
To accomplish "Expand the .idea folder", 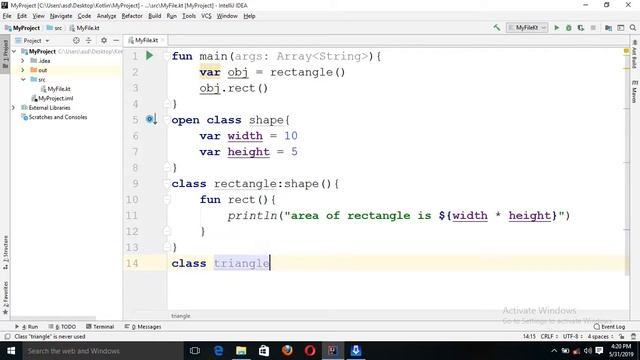I will [23, 61].
